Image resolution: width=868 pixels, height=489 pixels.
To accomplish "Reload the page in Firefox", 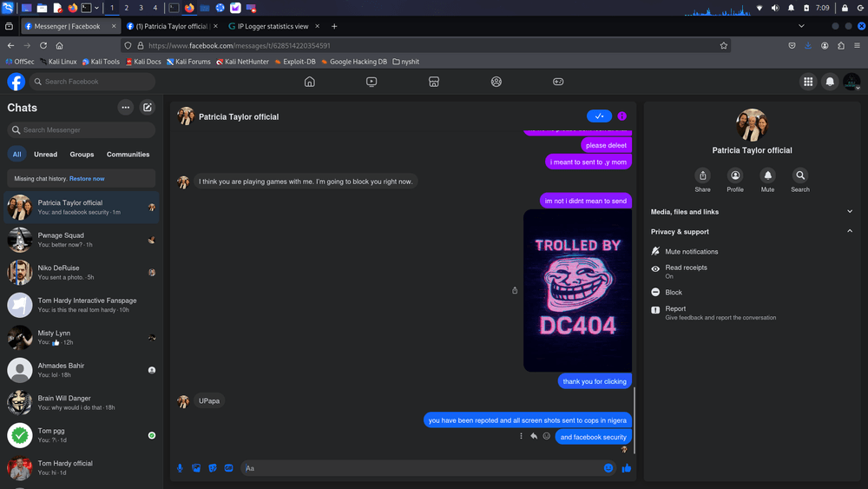I will 43,45.
